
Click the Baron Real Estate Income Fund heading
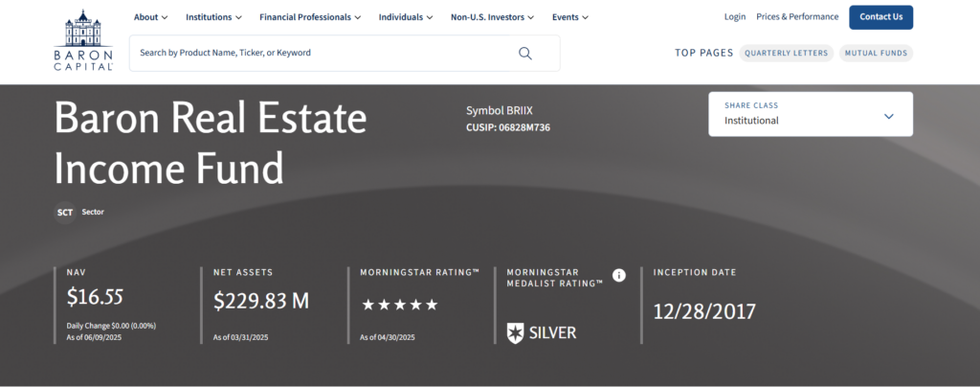[211, 143]
